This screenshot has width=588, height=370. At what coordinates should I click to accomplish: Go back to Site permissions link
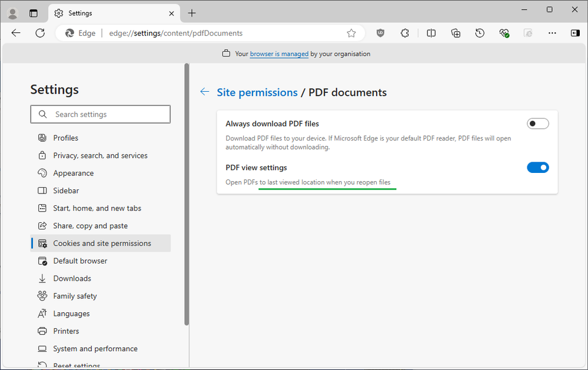[257, 92]
